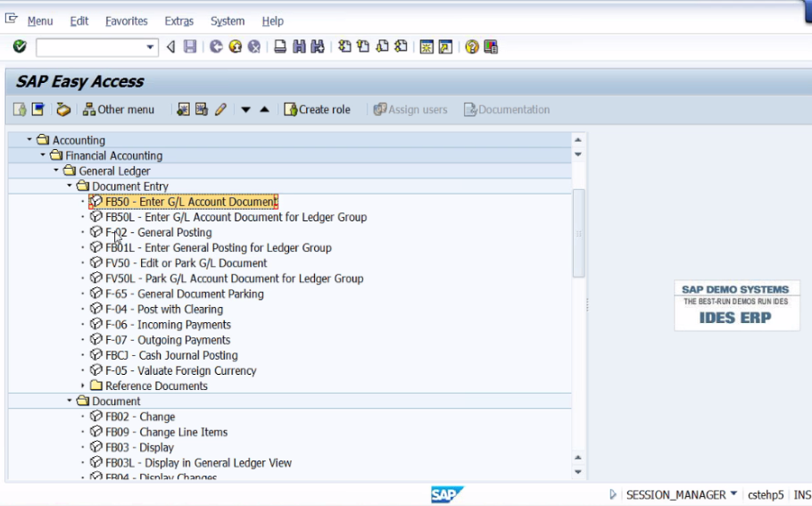Click the SAP Business Workplace icon
This screenshot has height=506, width=812.
click(63, 109)
